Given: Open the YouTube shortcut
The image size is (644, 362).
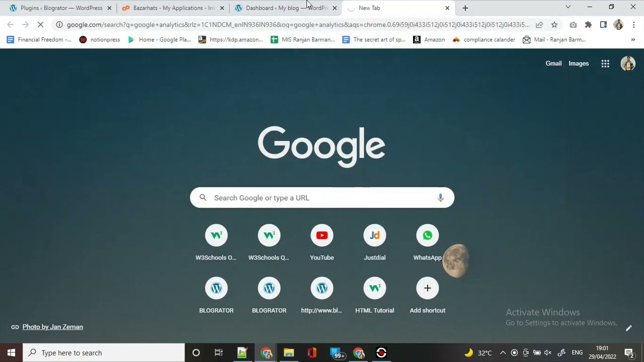Looking at the screenshot, I should (322, 235).
